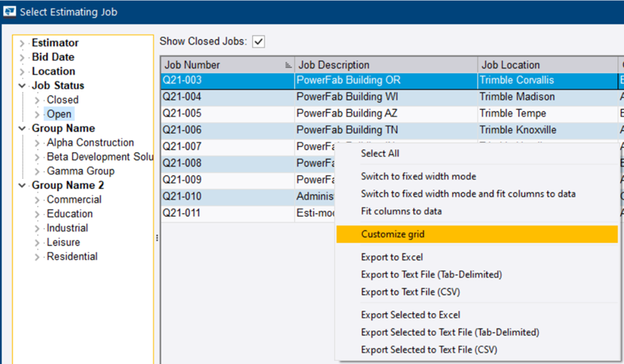This screenshot has height=364, width=624.
Task: Click the splitter handle between tree and grid
Action: click(156, 237)
